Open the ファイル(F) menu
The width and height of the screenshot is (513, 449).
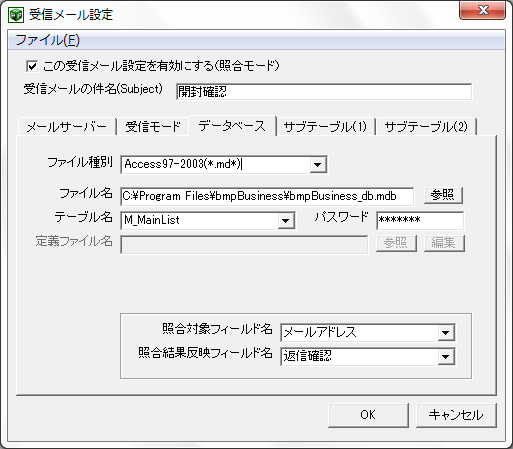pos(47,40)
